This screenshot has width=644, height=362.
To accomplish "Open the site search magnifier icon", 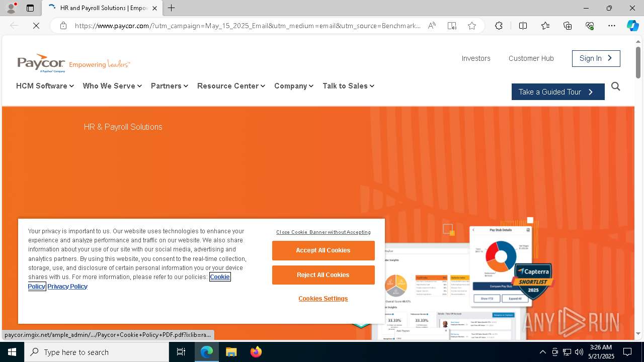I will pyautogui.click(x=615, y=86).
